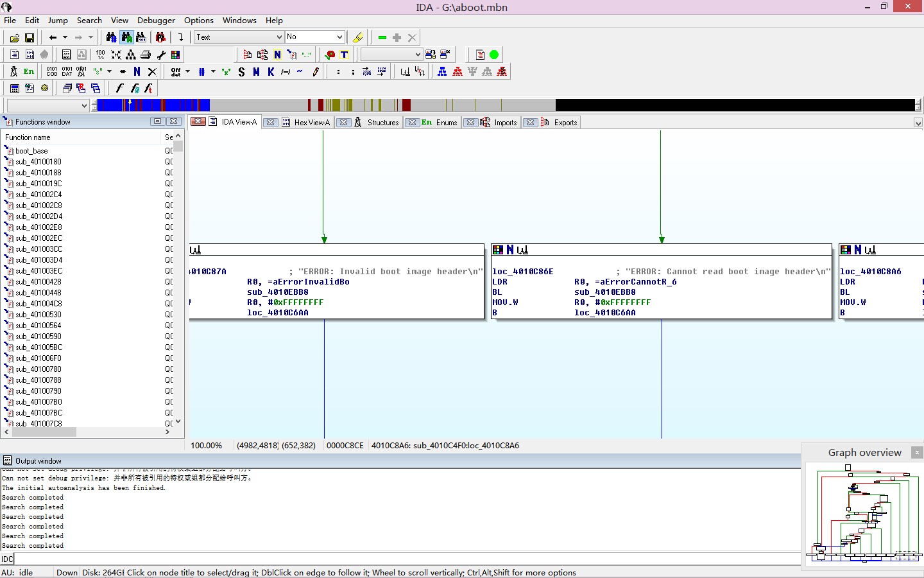Viewport: 924px width, 578px height.
Task: Switch to the Structures tab
Action: [x=382, y=123]
